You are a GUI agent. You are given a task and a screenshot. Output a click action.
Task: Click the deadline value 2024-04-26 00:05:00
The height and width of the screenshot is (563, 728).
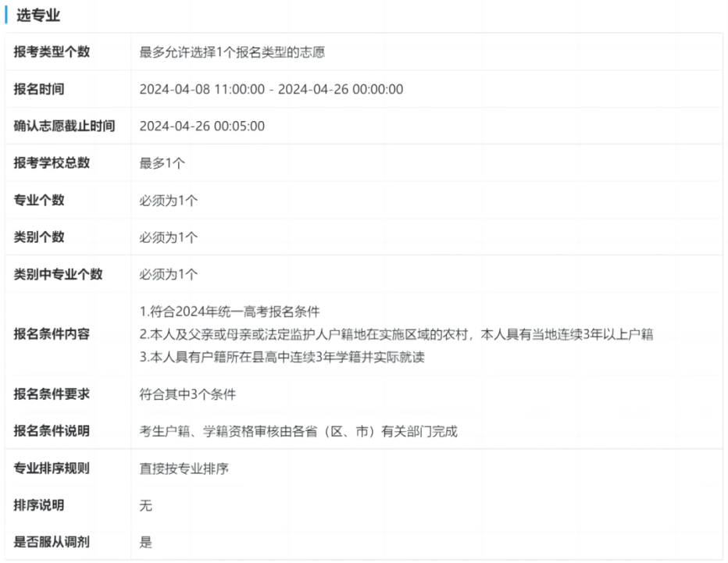tap(202, 126)
